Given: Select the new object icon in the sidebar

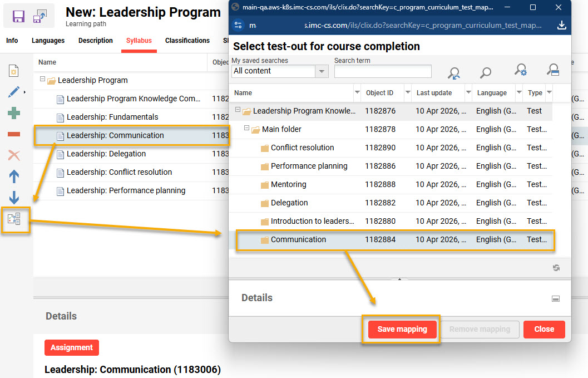Looking at the screenshot, I should coord(13,70).
